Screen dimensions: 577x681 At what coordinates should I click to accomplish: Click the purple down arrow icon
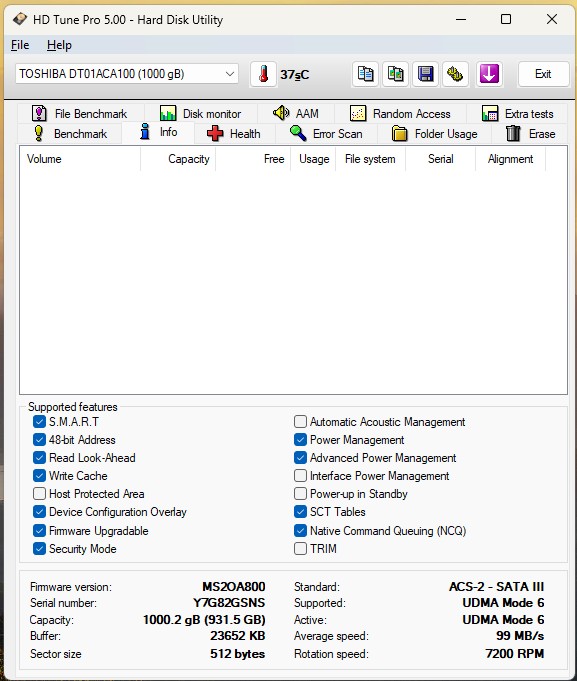click(489, 74)
